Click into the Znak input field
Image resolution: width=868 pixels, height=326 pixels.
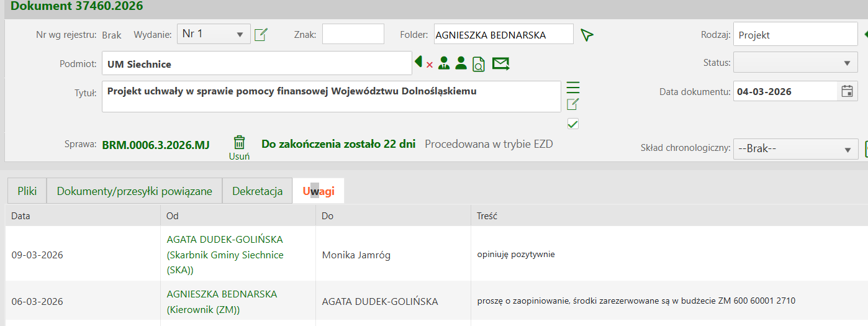pyautogui.click(x=353, y=34)
